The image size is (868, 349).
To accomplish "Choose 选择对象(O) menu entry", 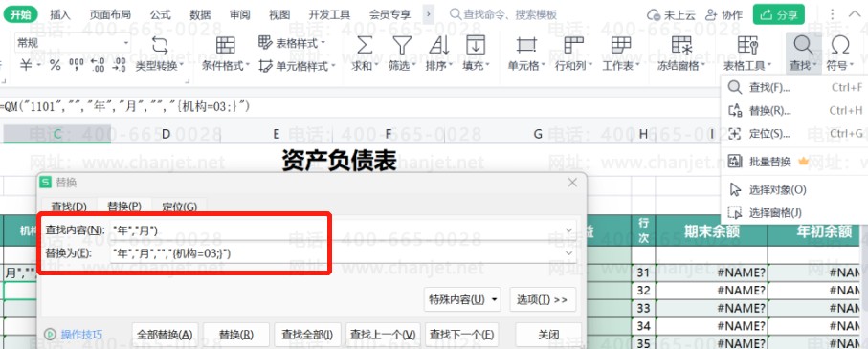I will point(795,189).
